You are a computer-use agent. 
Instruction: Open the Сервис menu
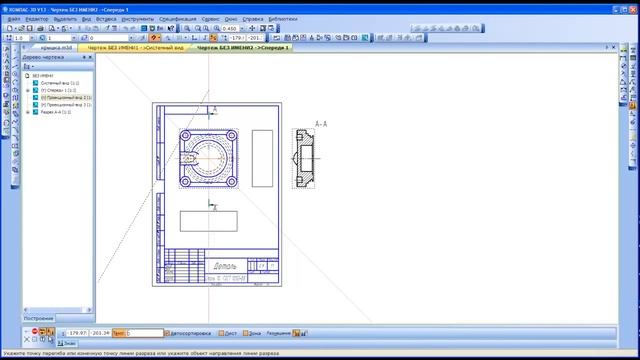point(210,19)
